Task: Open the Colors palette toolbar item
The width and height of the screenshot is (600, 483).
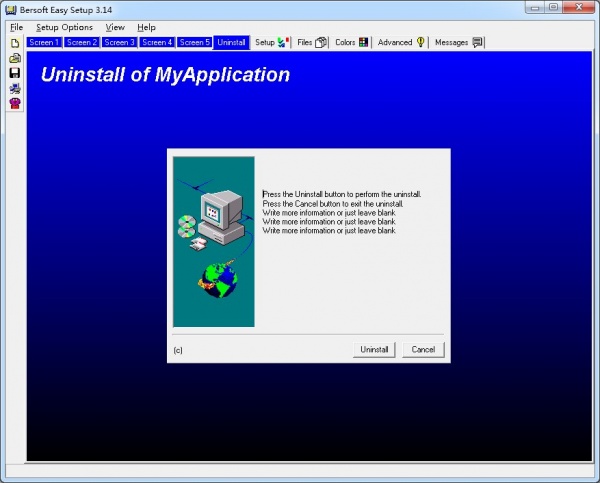Action: click(x=351, y=43)
